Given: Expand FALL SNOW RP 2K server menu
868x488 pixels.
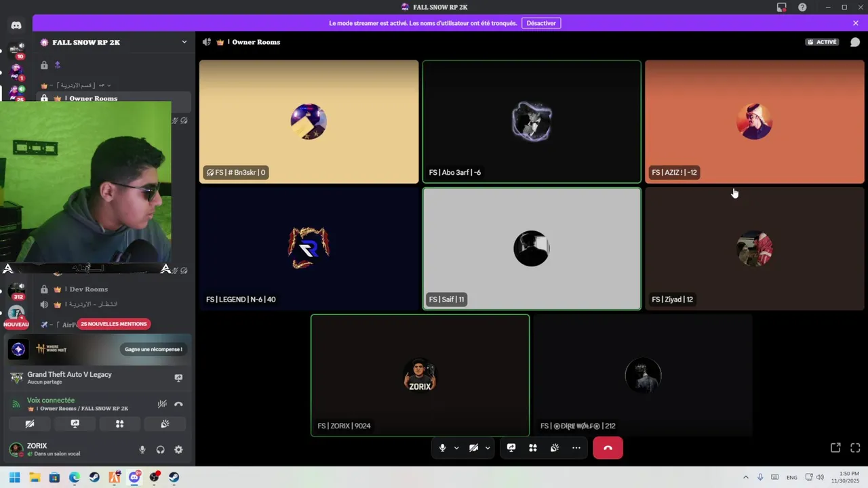Looking at the screenshot, I should (184, 42).
